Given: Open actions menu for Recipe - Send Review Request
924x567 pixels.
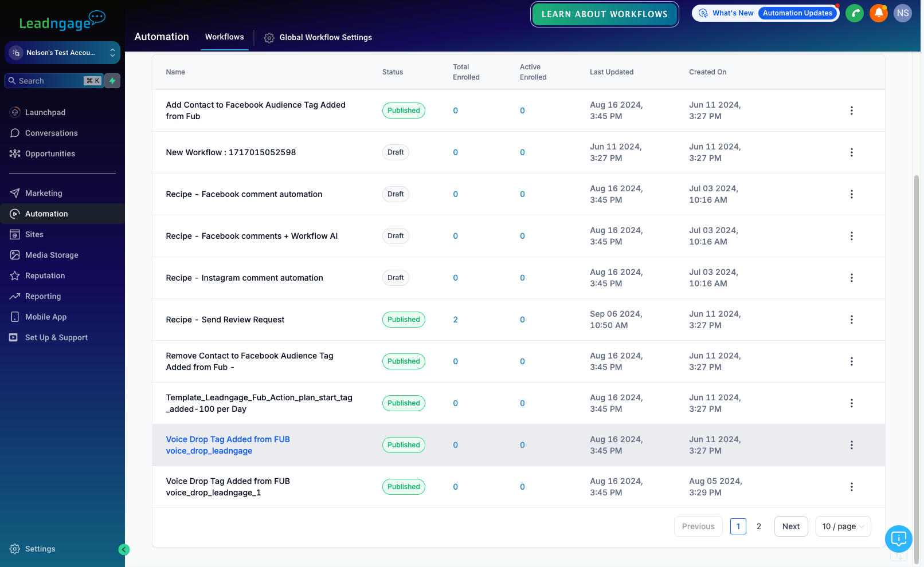Looking at the screenshot, I should point(852,320).
